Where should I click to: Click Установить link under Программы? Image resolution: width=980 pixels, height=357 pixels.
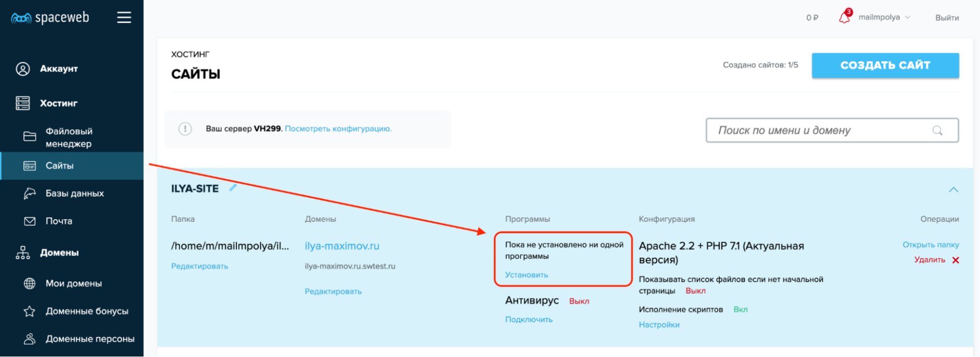[x=526, y=275]
